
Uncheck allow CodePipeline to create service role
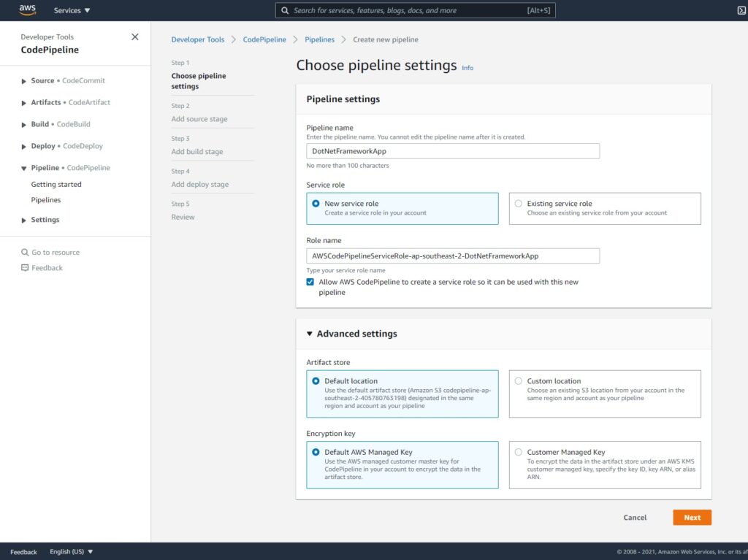[x=310, y=281]
